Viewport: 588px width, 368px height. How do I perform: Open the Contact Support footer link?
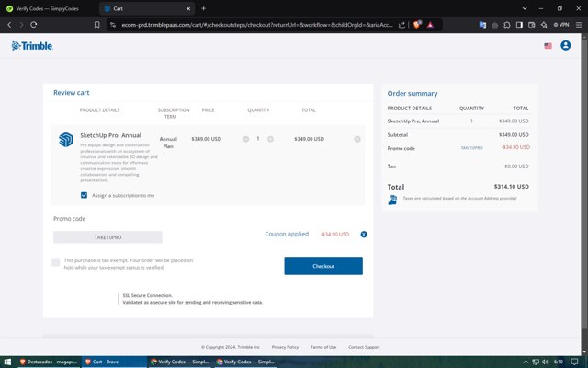coord(364,347)
